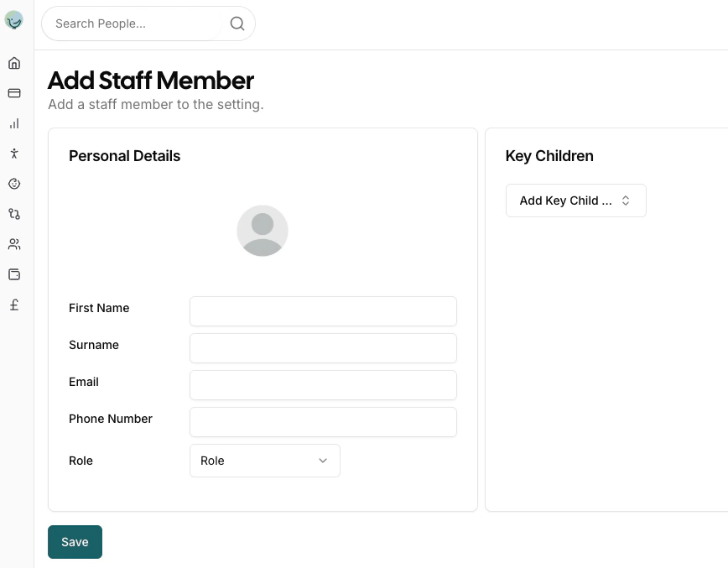The image size is (728, 568).
Task: Open the Home dashboard icon
Action: 13,62
